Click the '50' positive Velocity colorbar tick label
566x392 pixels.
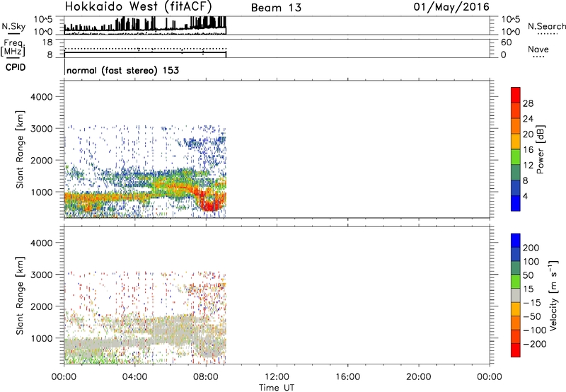pyautogui.click(x=529, y=275)
